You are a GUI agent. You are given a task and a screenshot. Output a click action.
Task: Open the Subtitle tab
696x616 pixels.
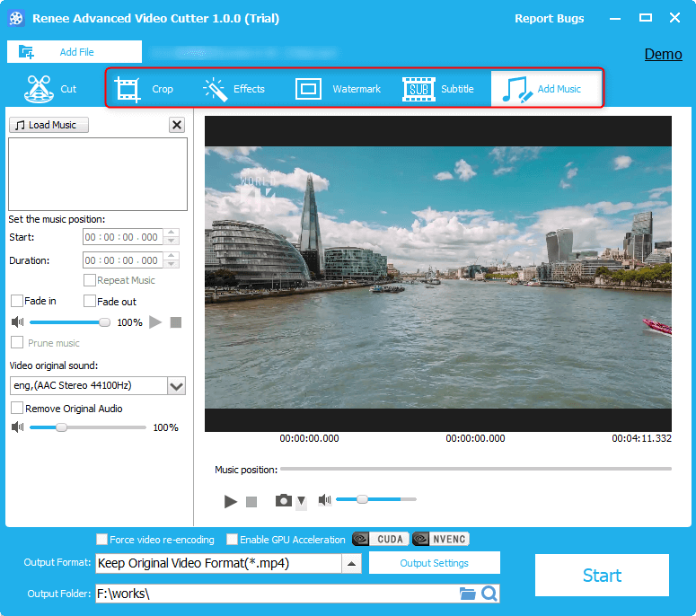[438, 89]
